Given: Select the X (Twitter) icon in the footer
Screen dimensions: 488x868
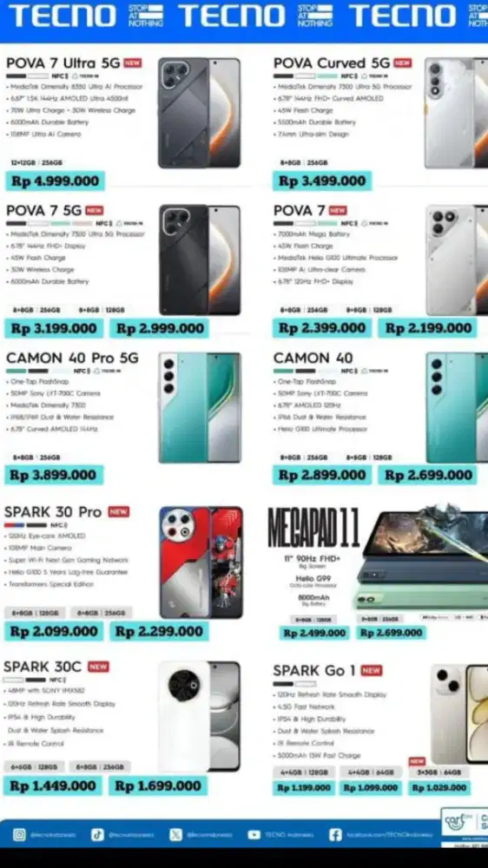Looking at the screenshot, I should pos(175,834).
